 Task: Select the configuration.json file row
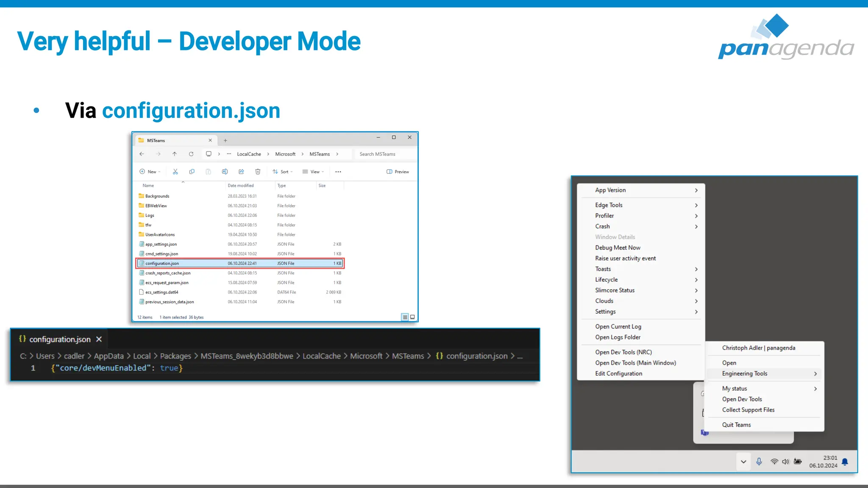tap(240, 263)
